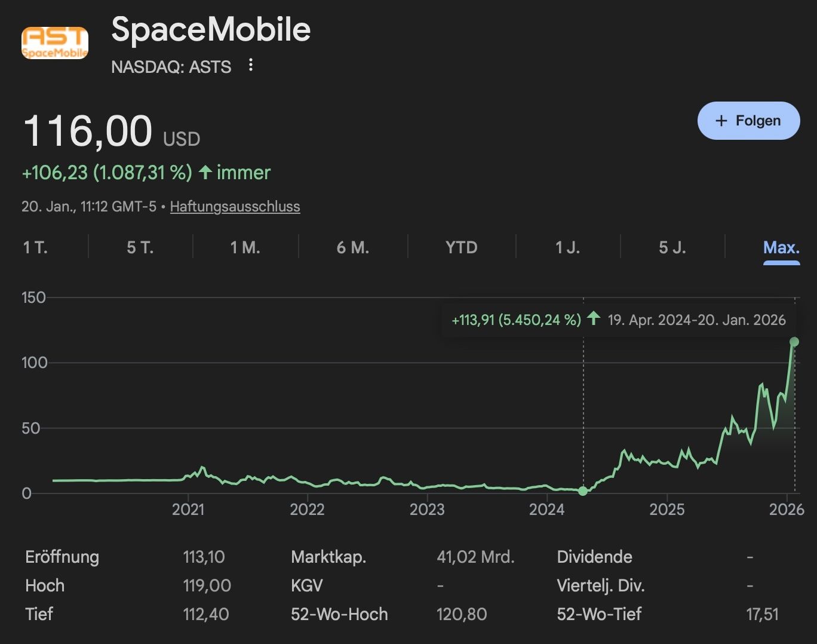Select the 1 T. time range tab

(x=35, y=247)
